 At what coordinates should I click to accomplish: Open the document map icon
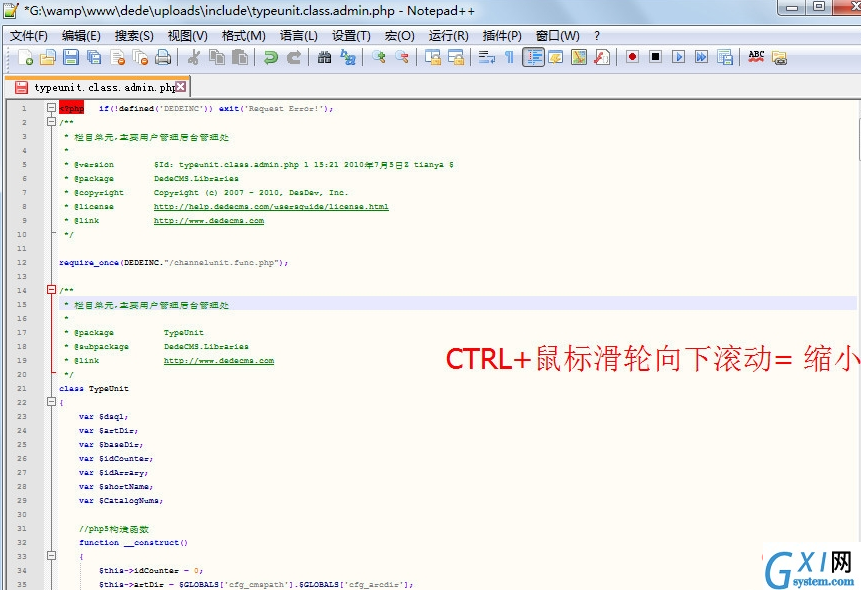click(x=579, y=57)
